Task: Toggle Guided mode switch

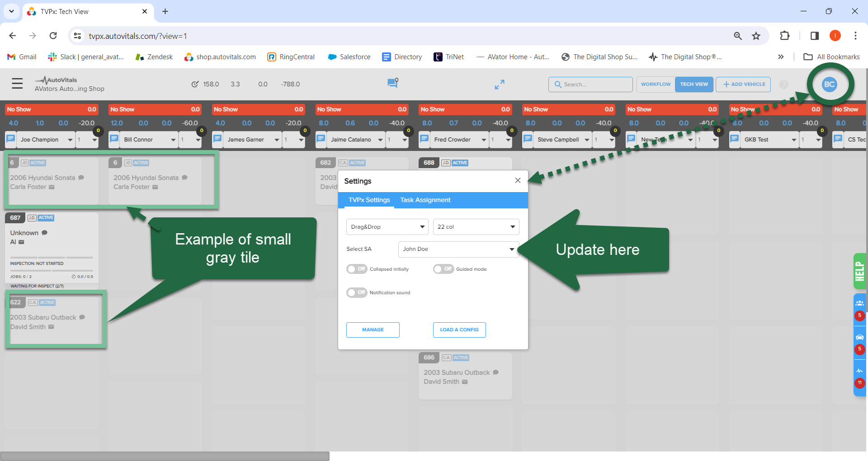Action: 443,269
